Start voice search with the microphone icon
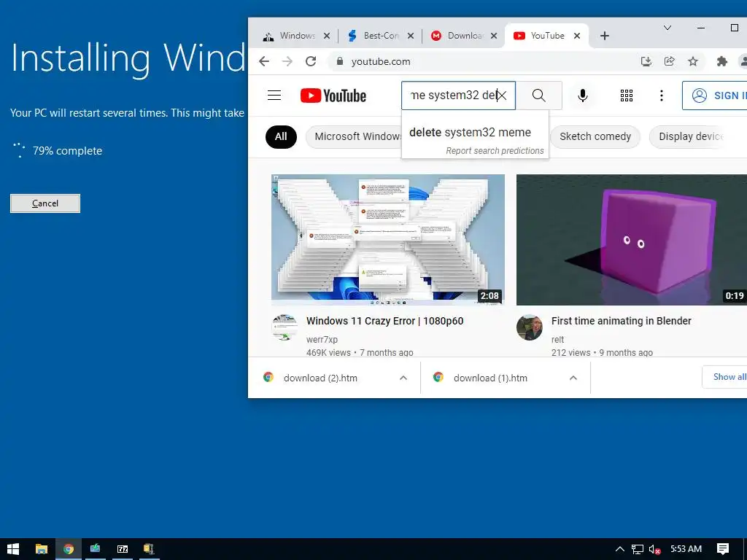747x560 pixels. tap(582, 96)
